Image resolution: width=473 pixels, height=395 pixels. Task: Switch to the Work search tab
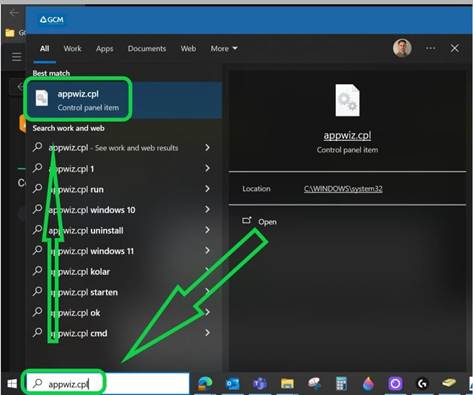click(72, 49)
